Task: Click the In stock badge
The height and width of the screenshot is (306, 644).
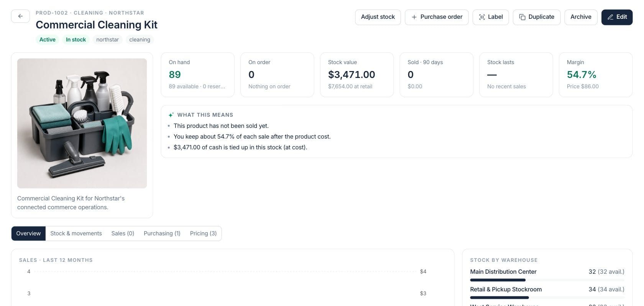Action: [76, 40]
